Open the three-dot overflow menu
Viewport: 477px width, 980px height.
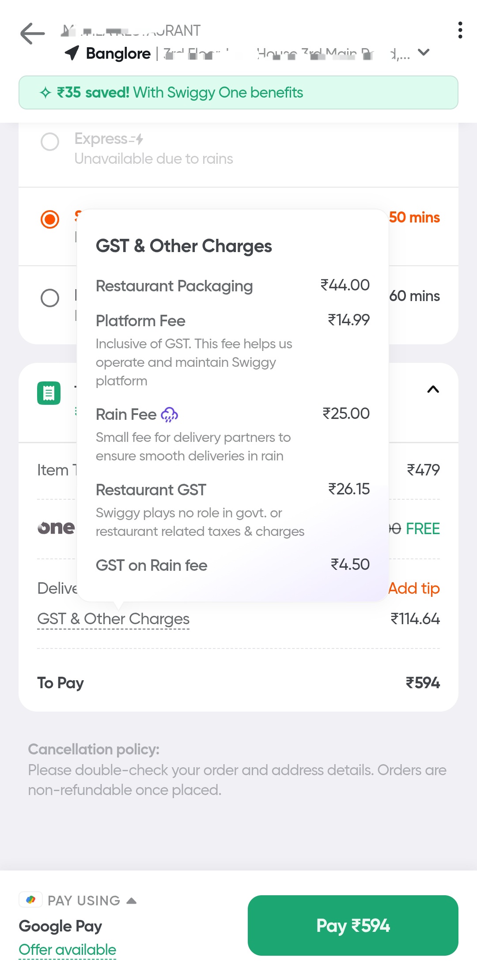click(460, 30)
